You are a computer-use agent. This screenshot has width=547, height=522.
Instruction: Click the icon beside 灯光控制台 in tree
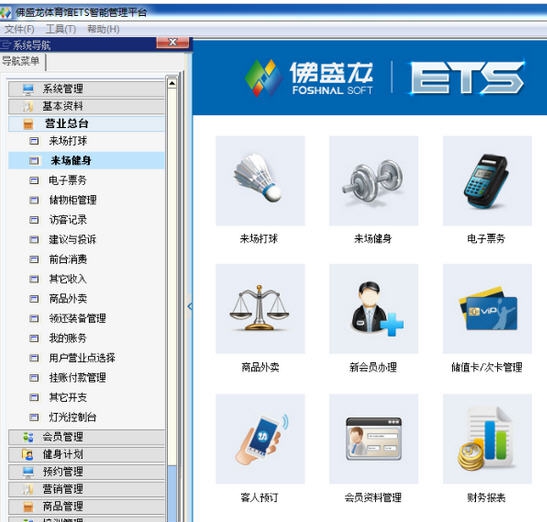pyautogui.click(x=34, y=417)
